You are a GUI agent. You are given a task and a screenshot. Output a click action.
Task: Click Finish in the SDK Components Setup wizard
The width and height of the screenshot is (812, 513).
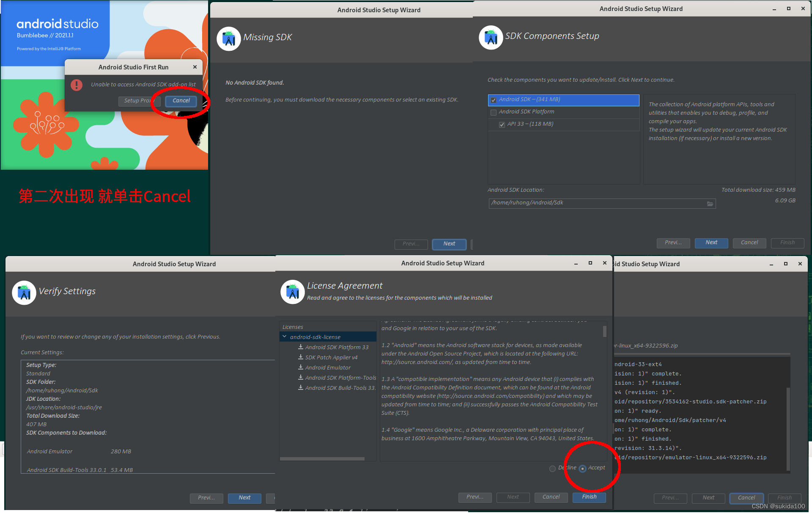click(x=787, y=243)
